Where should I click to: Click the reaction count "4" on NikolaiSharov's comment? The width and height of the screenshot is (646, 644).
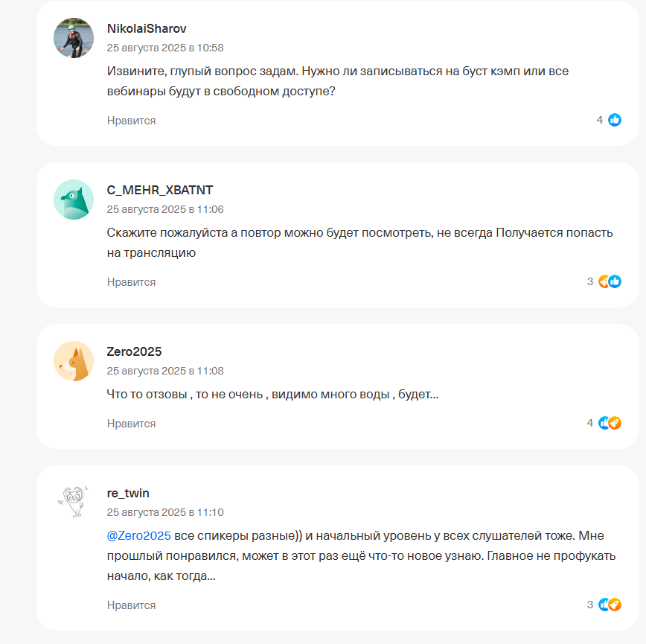599,118
